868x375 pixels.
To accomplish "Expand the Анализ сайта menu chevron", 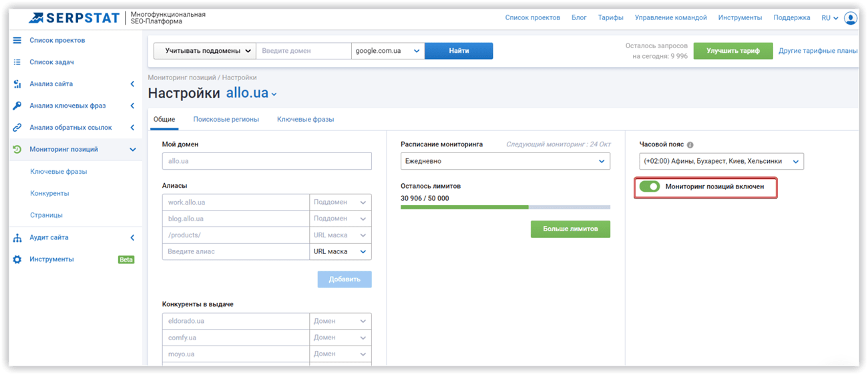I will click(x=132, y=84).
